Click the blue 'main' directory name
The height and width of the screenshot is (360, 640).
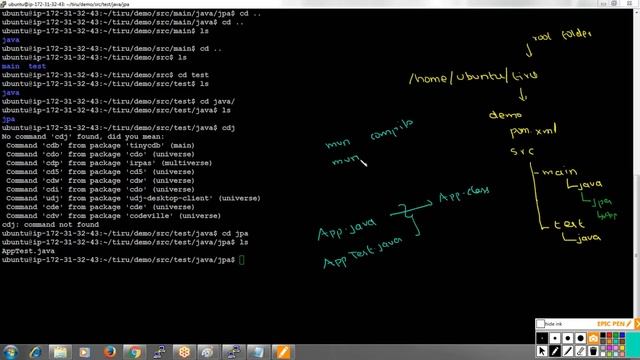point(11,66)
